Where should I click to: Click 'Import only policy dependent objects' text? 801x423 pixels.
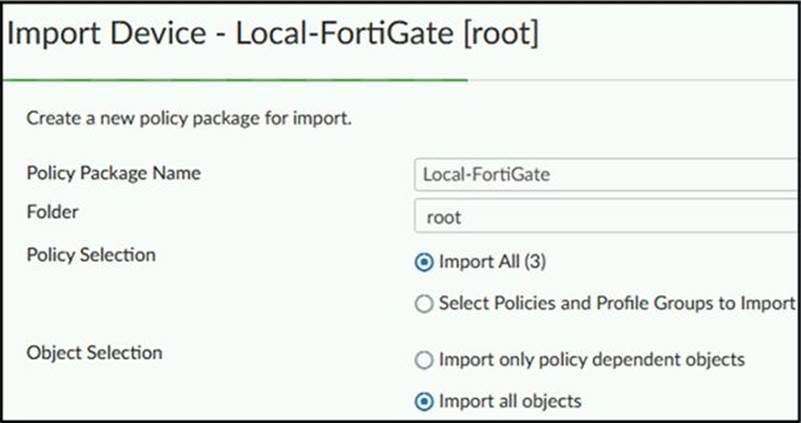(592, 360)
